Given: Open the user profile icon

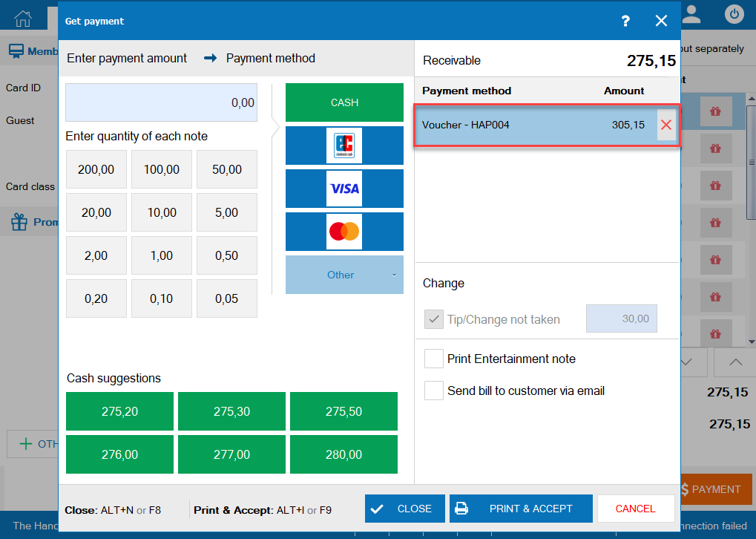Looking at the screenshot, I should pos(691,14).
